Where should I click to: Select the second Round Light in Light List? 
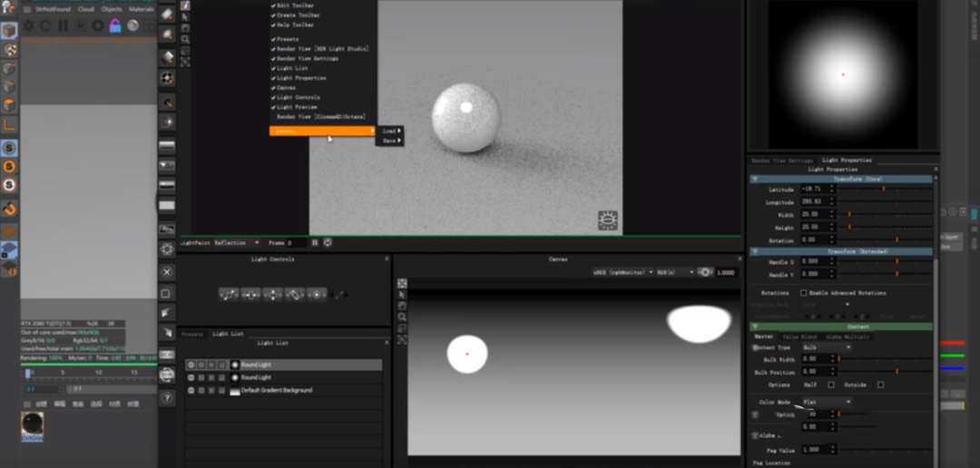(255, 377)
